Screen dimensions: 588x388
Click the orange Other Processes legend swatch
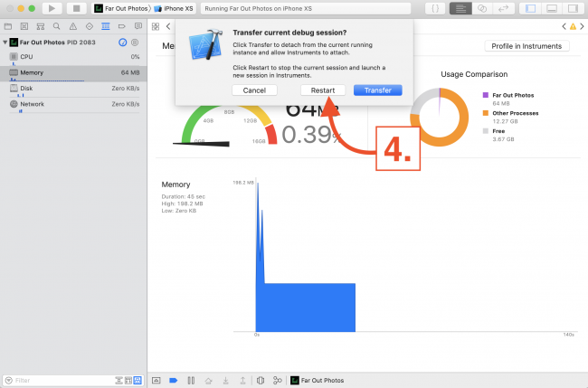(x=486, y=113)
